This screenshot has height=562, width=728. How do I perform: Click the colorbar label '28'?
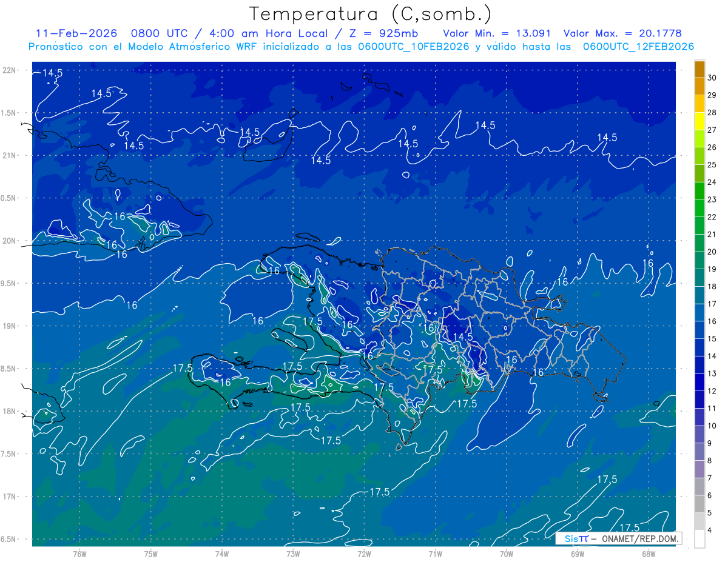tap(712, 113)
